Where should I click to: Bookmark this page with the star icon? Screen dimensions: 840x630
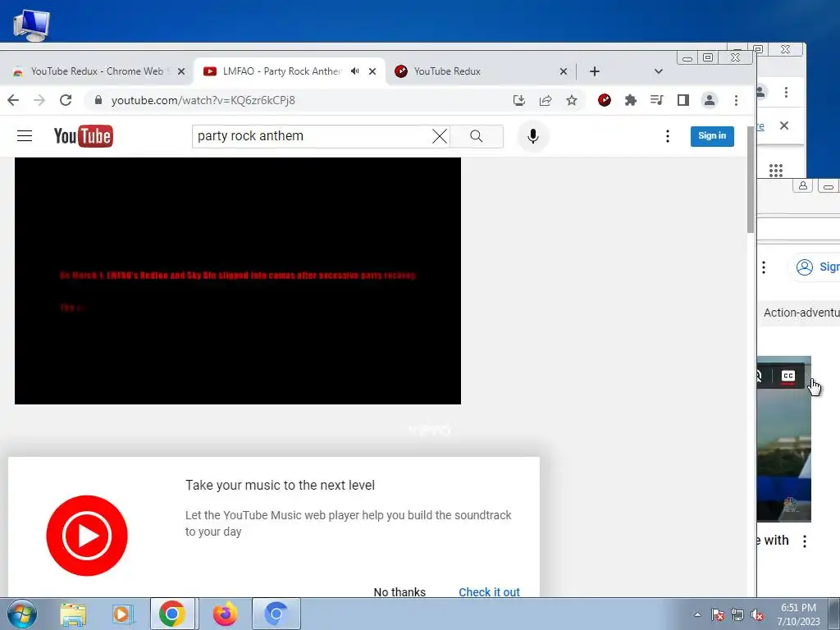tap(572, 100)
